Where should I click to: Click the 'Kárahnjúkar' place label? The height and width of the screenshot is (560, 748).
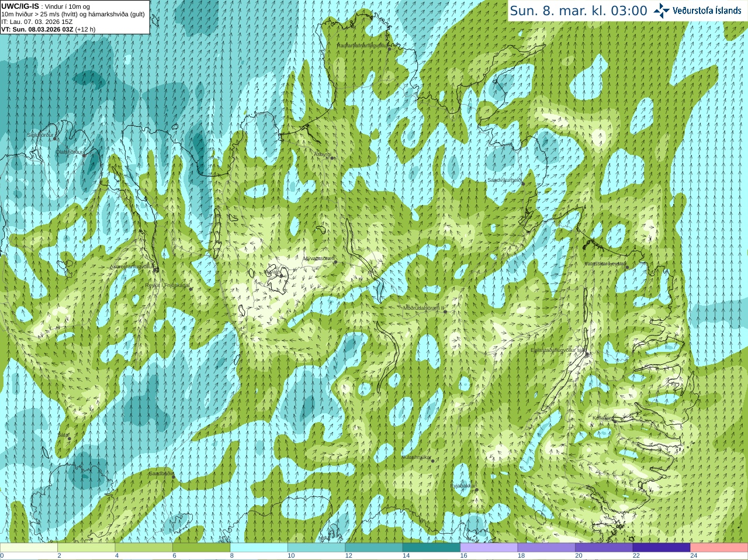417,457
